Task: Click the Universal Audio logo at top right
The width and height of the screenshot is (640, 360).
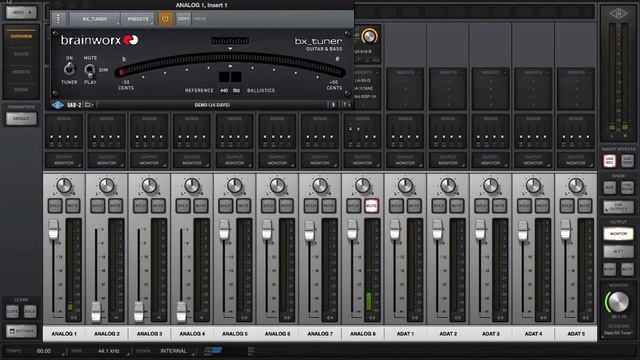Action: click(x=618, y=14)
